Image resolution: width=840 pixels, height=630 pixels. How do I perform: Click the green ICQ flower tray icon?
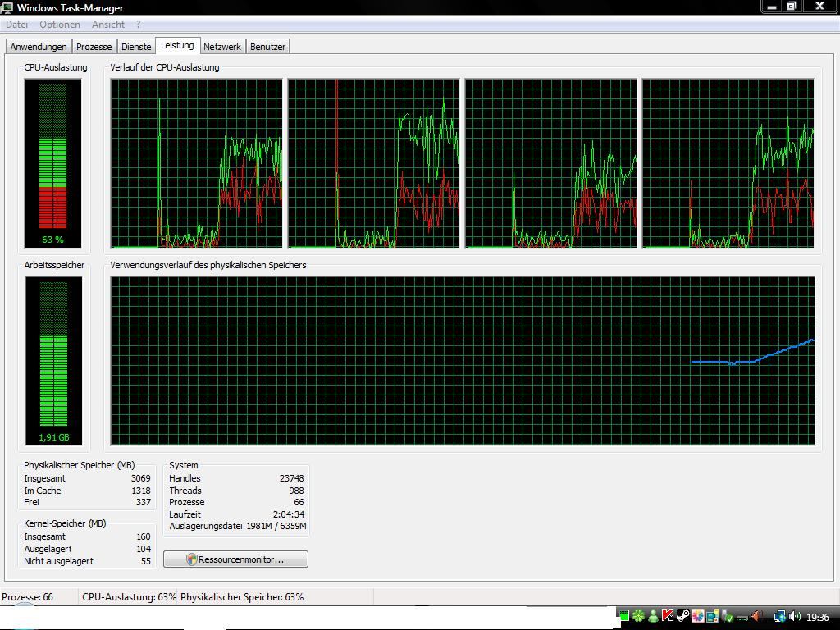tap(638, 616)
